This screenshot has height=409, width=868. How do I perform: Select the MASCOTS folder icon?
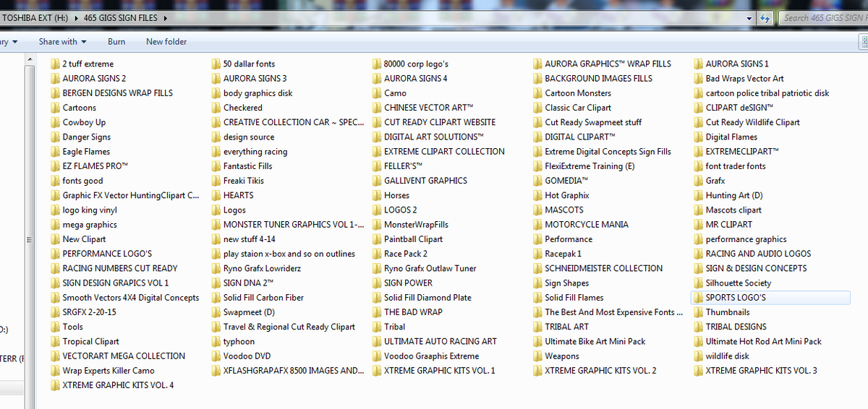(537, 210)
